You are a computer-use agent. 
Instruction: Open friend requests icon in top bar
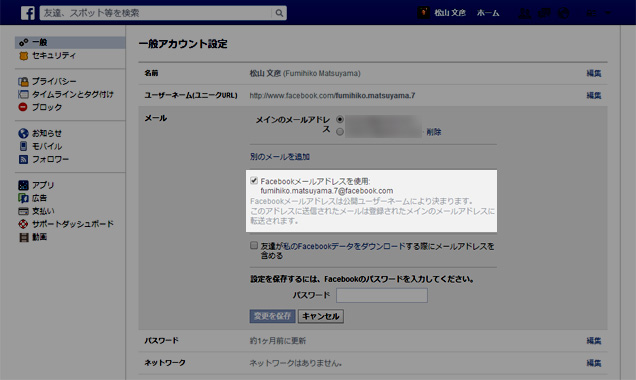(525, 13)
